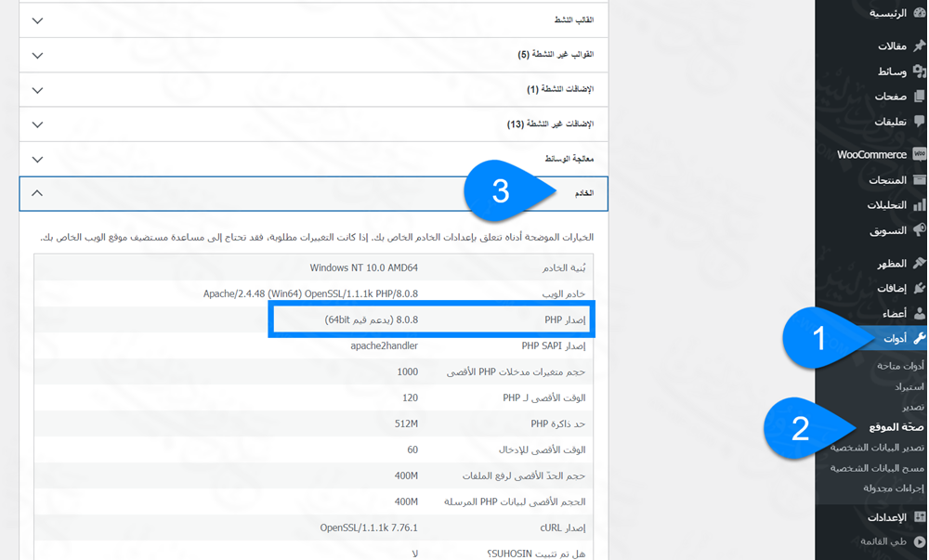
Task: Click the WooCommerce logo icon
Action: [x=919, y=154]
